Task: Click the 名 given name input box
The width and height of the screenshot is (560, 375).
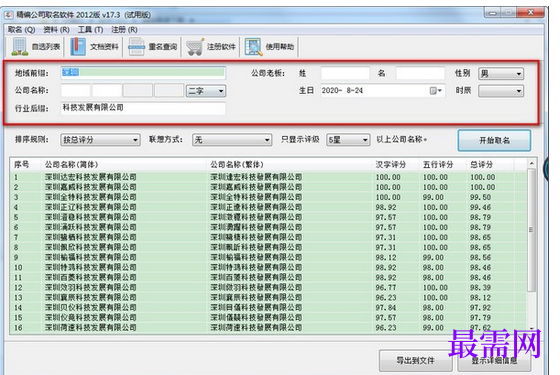Action: click(x=420, y=73)
